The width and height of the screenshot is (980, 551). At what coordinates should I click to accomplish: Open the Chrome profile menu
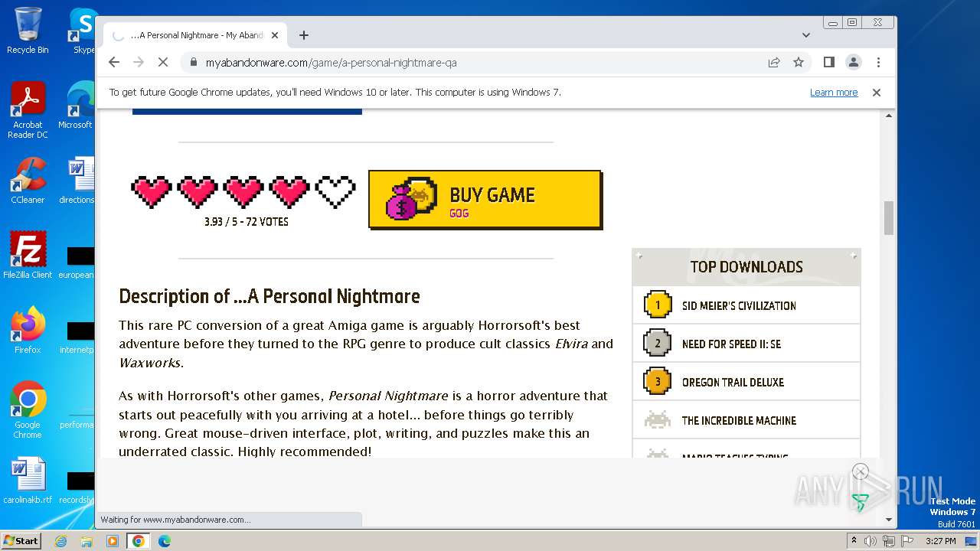point(853,62)
